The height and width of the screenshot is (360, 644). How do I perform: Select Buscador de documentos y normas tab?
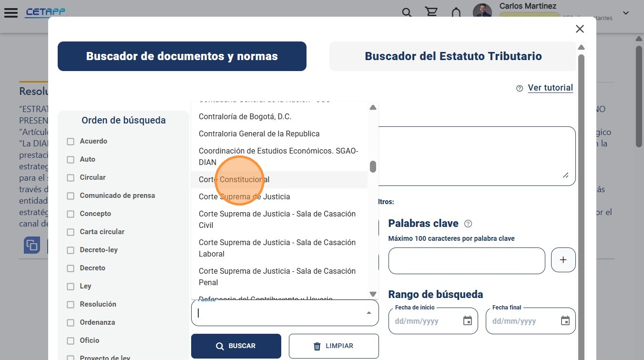point(182,56)
